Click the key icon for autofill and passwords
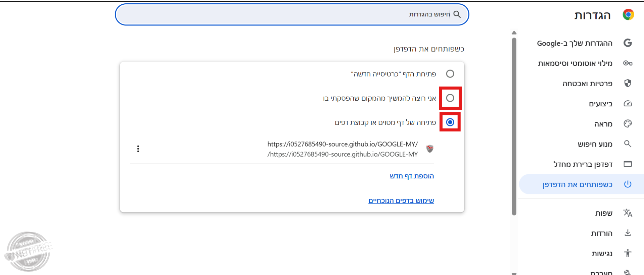The width and height of the screenshot is (644, 275). (628, 63)
